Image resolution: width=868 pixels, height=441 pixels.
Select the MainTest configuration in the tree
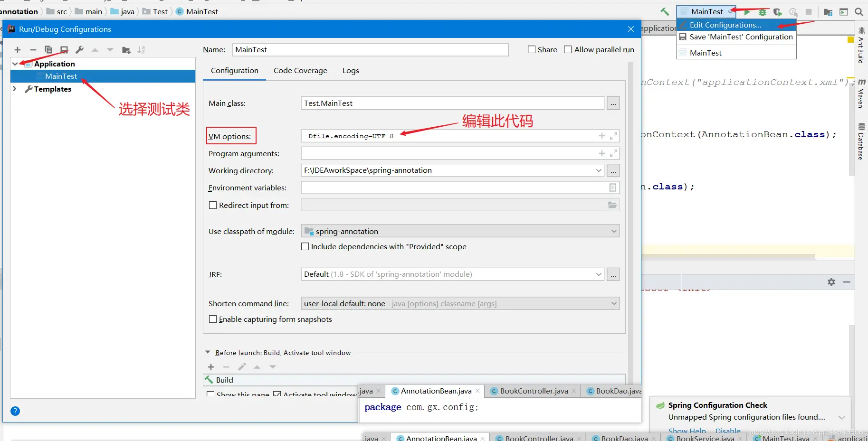coord(103,76)
